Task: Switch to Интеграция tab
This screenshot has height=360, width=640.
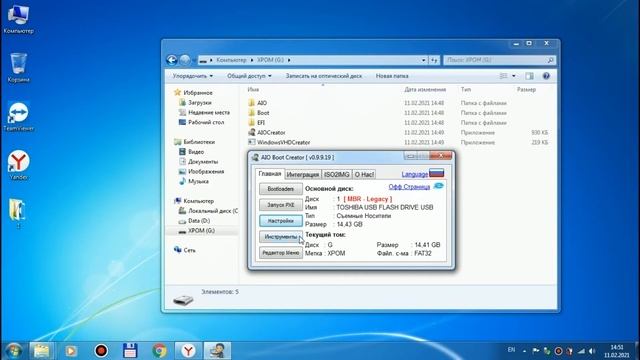Action: [302, 174]
